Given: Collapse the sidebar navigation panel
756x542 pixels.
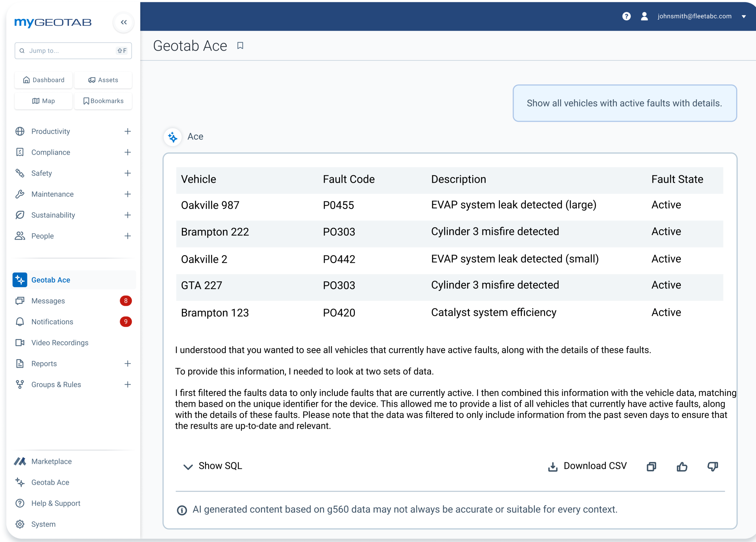Looking at the screenshot, I should [x=124, y=22].
